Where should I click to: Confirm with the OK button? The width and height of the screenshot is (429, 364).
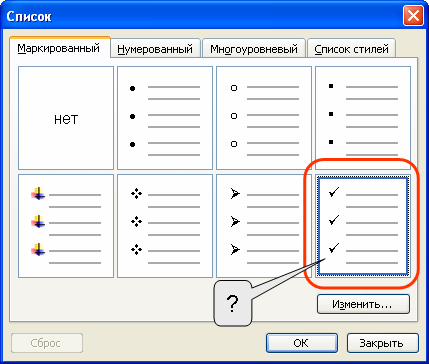[x=302, y=343]
